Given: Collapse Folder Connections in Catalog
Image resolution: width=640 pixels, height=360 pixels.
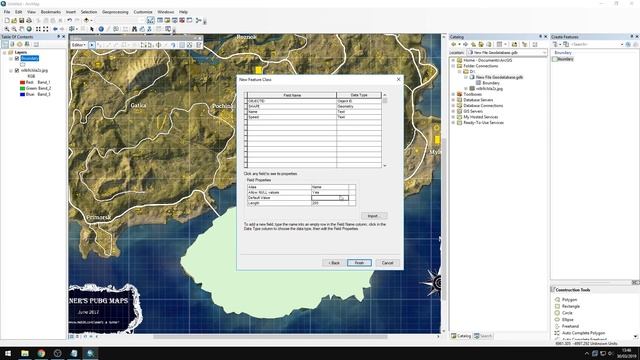Looking at the screenshot, I should pos(453,66).
